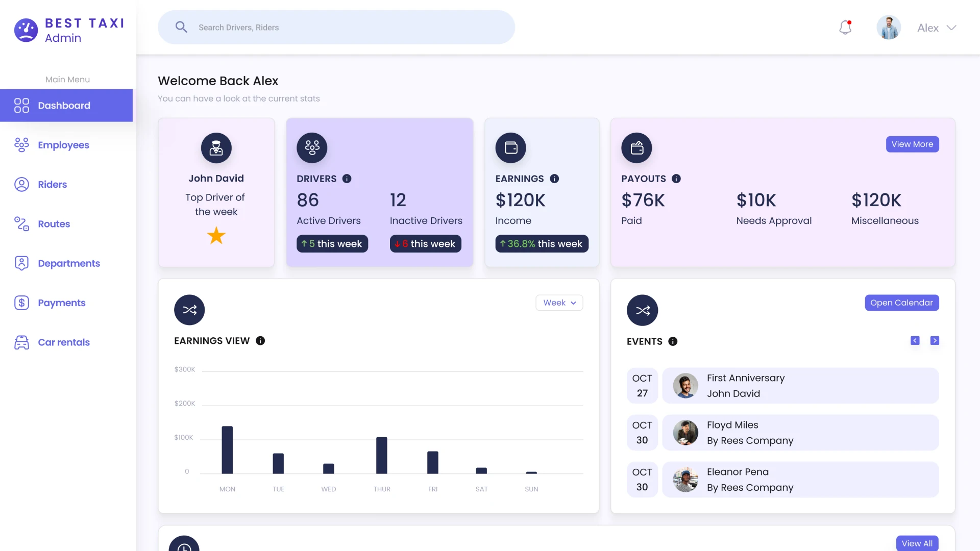Expand the Alex profile menu
The width and height of the screenshot is (980, 551).
tap(936, 28)
